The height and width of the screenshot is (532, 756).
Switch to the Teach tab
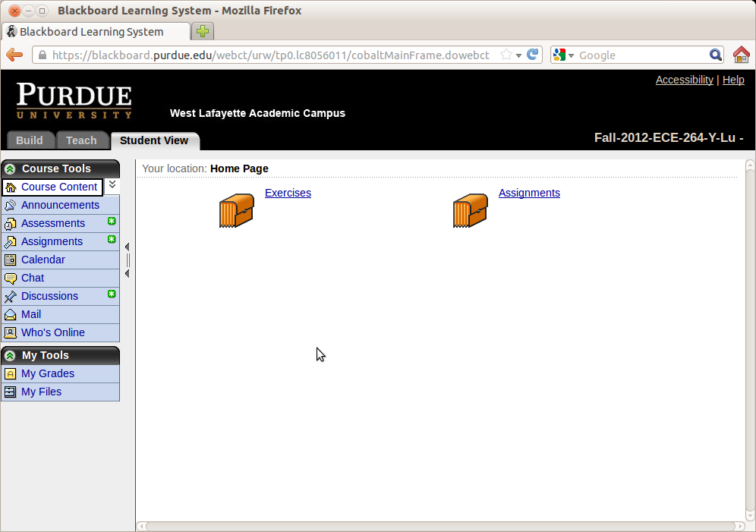(81, 140)
